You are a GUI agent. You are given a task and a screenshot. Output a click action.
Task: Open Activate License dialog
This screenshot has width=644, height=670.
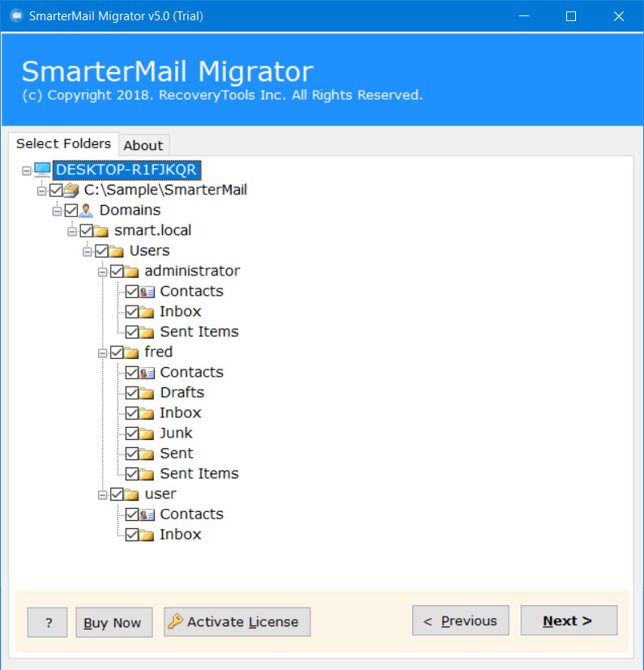point(237,621)
